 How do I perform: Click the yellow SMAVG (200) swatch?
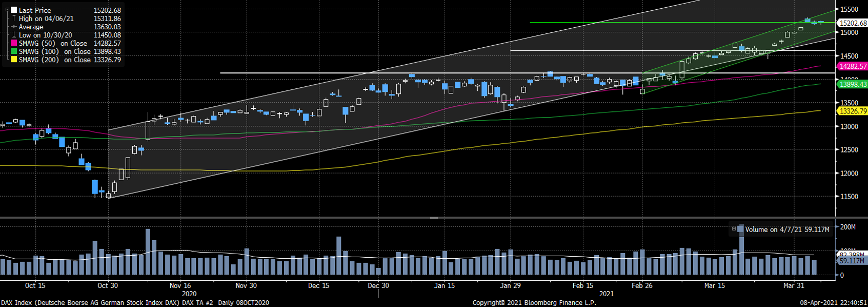(14, 60)
